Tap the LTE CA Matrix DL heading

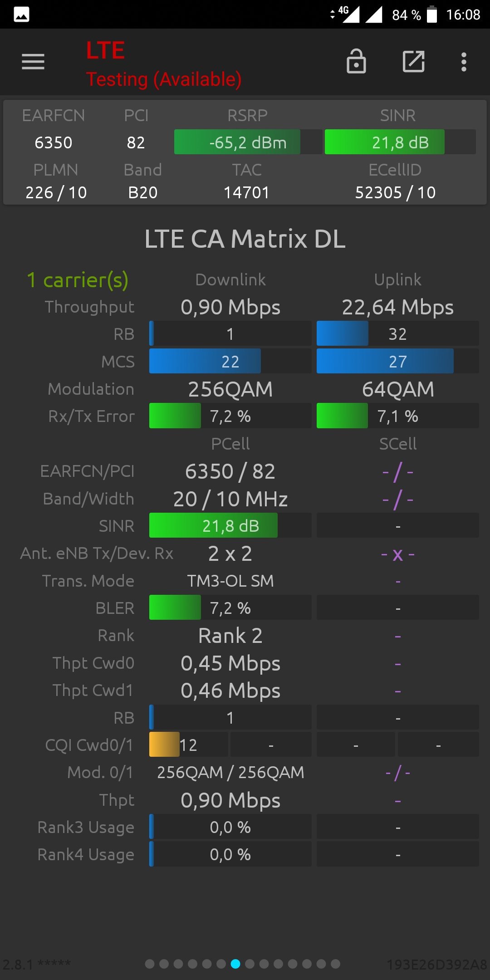[x=245, y=239]
